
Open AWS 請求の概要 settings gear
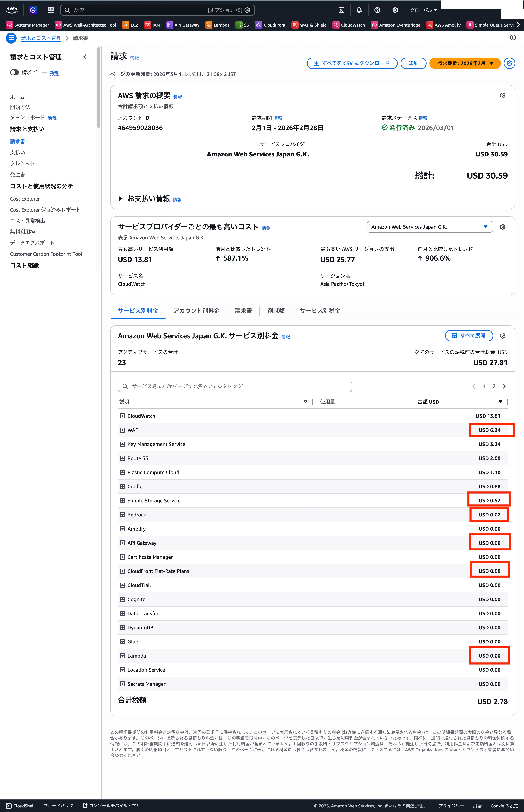(502, 96)
